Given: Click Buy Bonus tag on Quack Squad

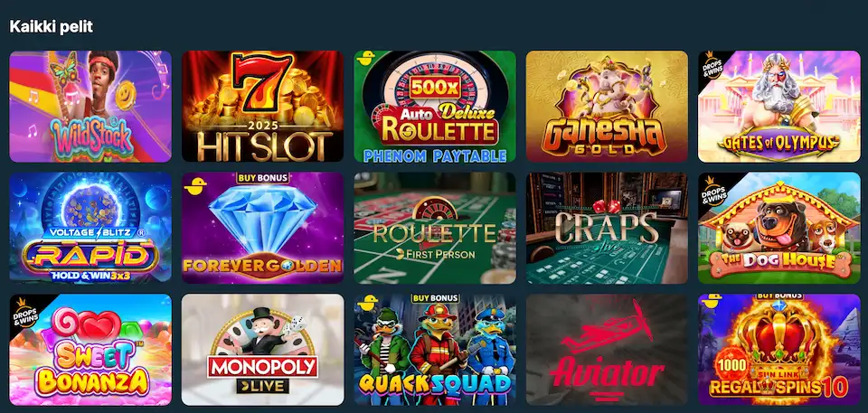Looking at the screenshot, I should click(x=435, y=298).
